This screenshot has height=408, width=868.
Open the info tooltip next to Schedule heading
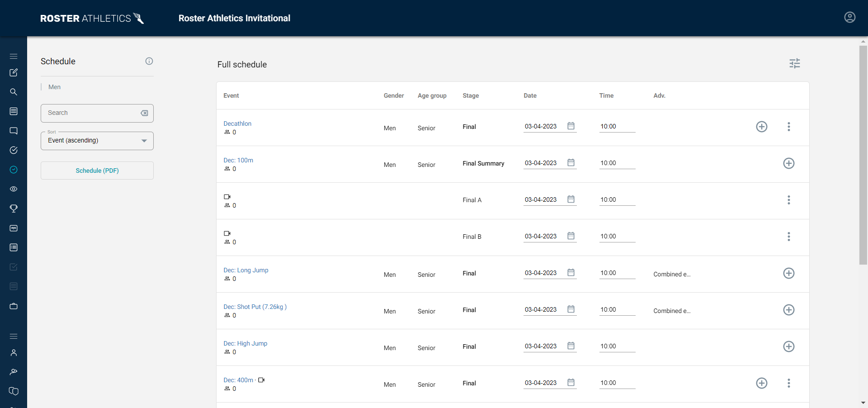click(x=149, y=61)
